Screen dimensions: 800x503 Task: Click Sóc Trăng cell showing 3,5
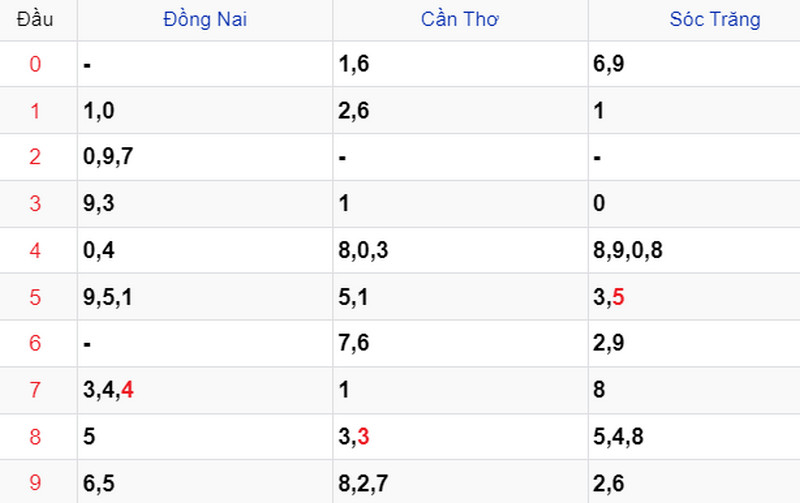694,297
